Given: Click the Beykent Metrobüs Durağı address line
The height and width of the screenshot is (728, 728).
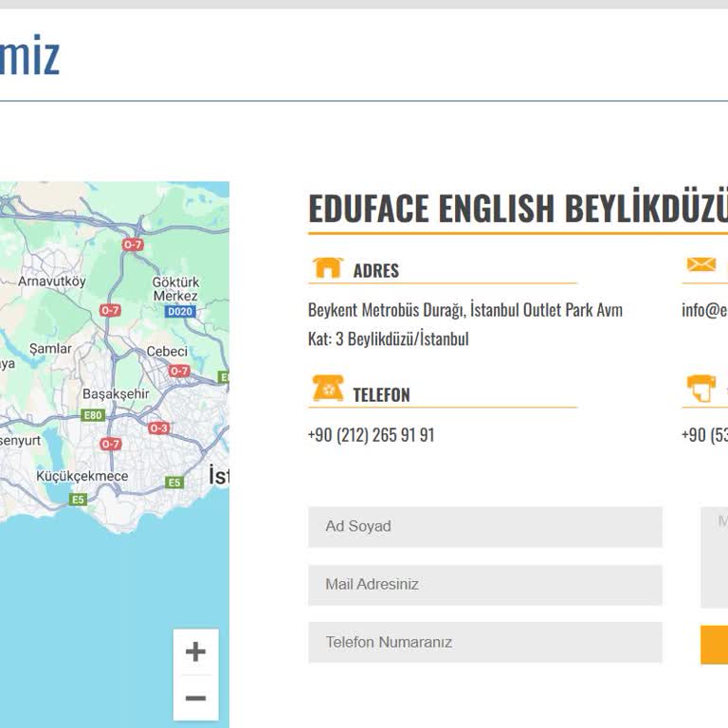Looking at the screenshot, I should click(465, 310).
